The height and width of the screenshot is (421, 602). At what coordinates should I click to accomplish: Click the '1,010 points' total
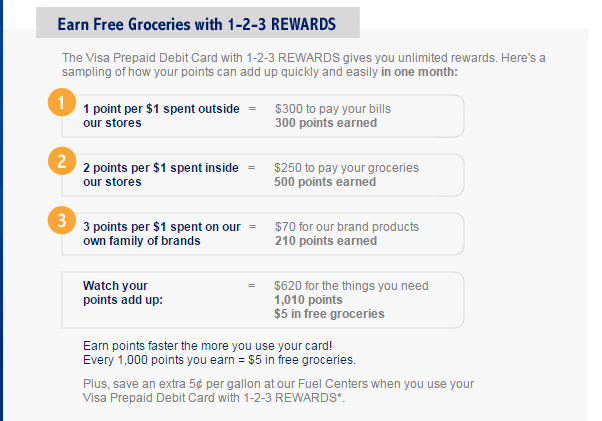(308, 300)
